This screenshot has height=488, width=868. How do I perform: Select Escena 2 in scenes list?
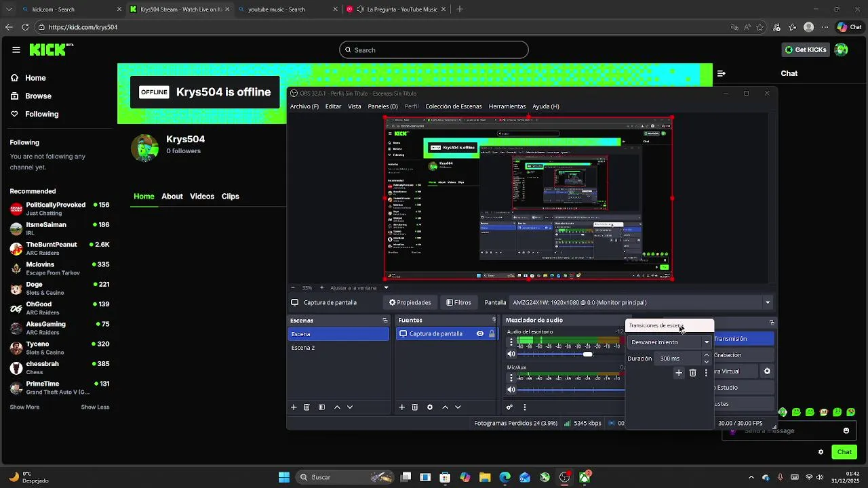point(338,348)
